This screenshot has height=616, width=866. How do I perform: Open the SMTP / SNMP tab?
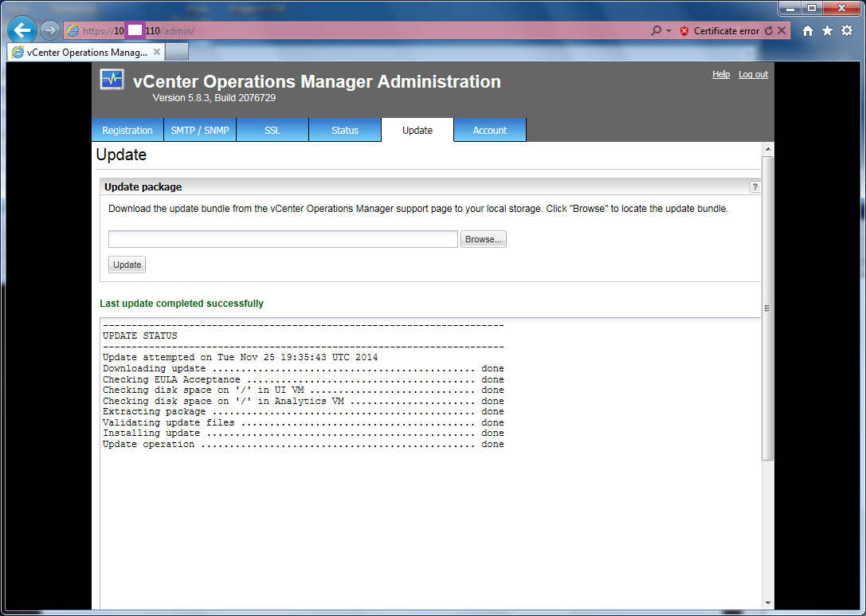[x=200, y=131]
